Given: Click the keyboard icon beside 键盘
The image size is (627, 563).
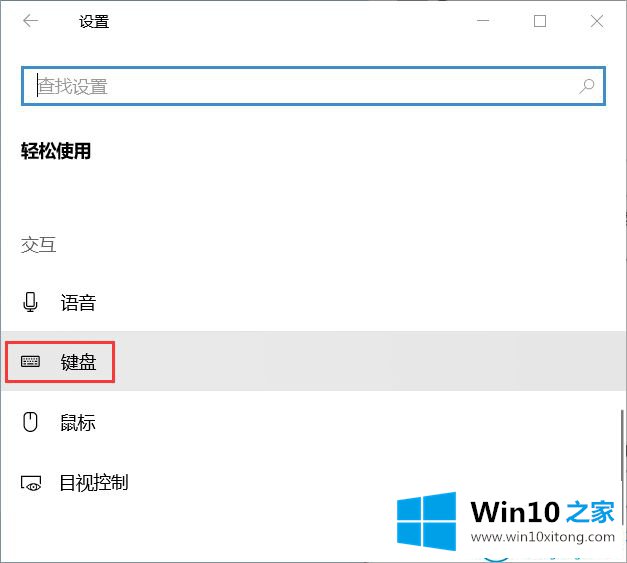Looking at the screenshot, I should (x=30, y=361).
